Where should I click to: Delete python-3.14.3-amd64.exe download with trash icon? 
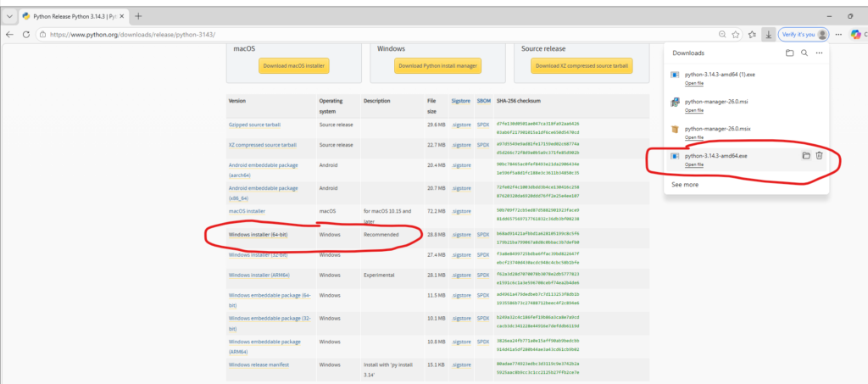click(819, 156)
